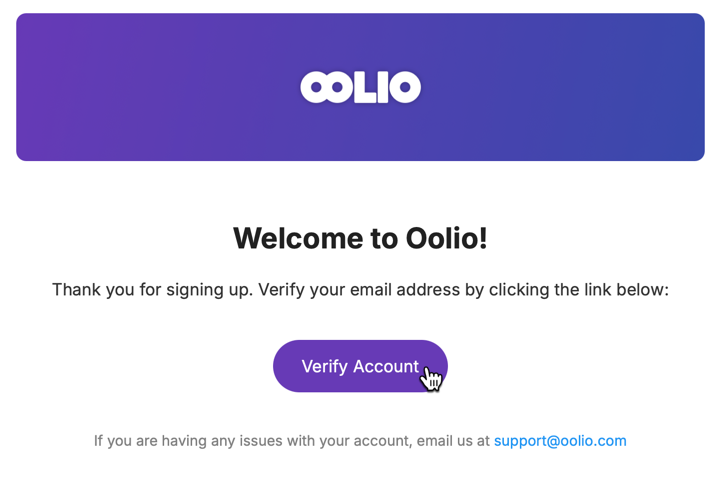Click the Oolio logo in the banner
Screen dimensions: 711x477
point(360,87)
